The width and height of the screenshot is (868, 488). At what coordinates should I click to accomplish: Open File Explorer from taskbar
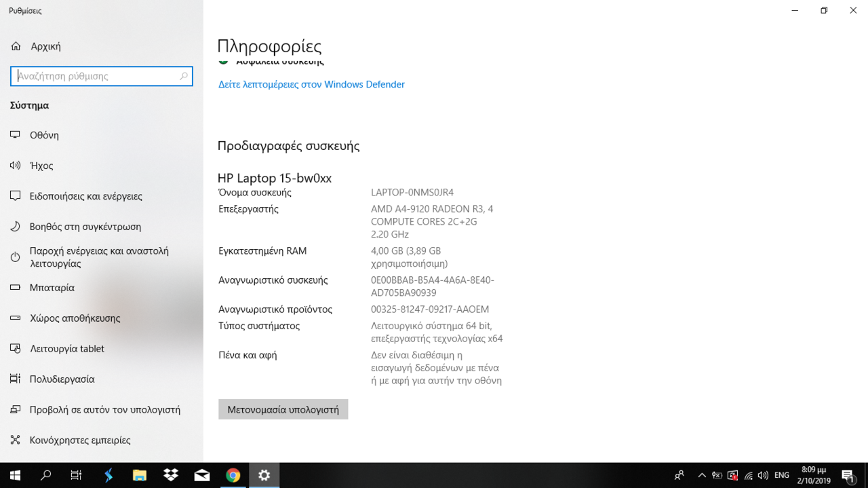point(140,475)
